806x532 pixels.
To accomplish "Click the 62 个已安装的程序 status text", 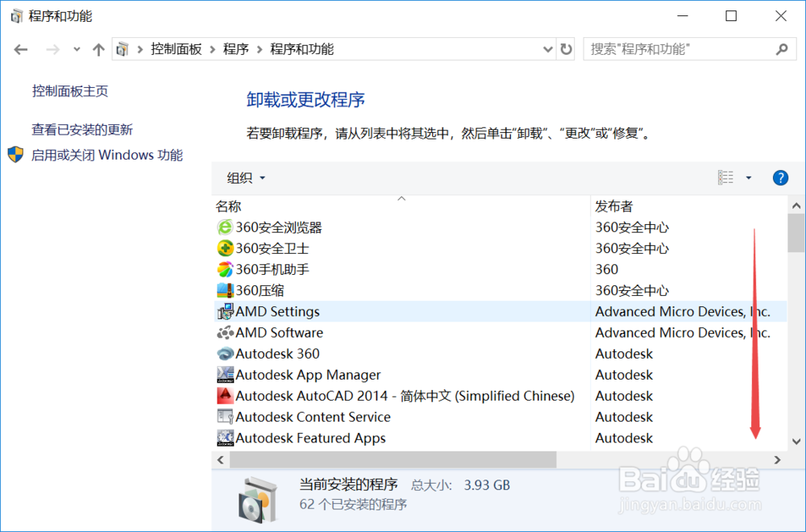I will click(353, 505).
